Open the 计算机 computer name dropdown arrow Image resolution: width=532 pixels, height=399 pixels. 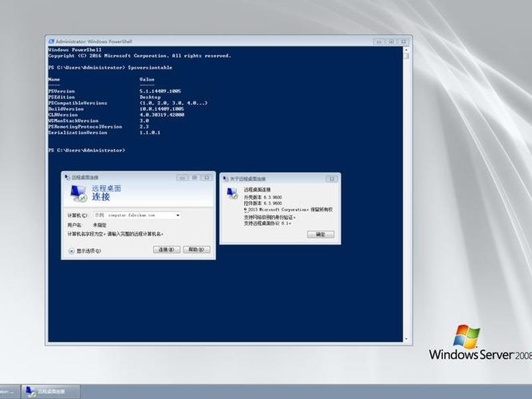pyautogui.click(x=178, y=215)
